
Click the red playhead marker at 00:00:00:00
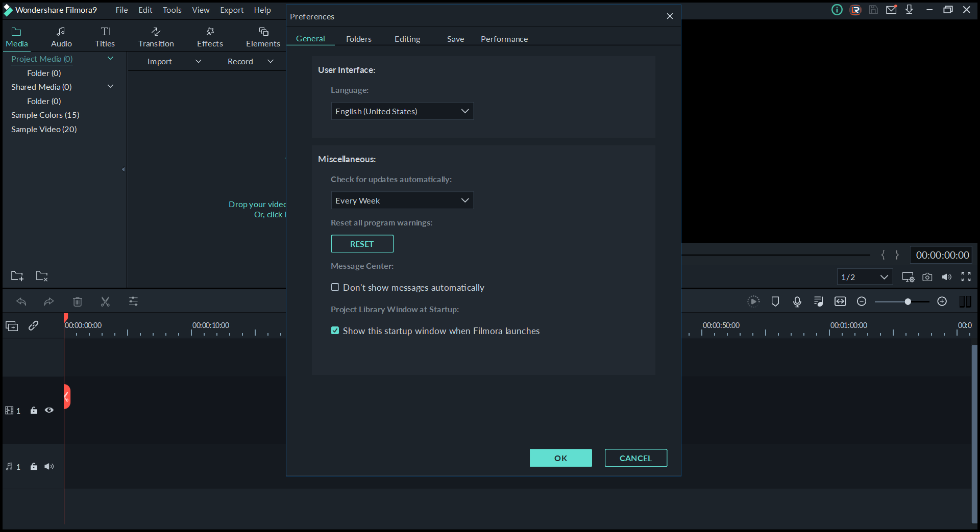click(x=66, y=318)
